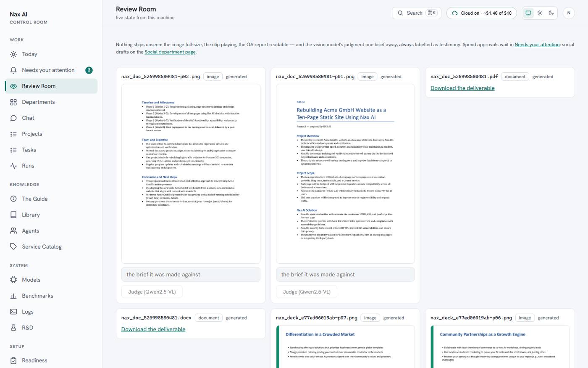
Task: Click Judge (Qwen2.5-VL) under the p02 image
Action: 152,292
